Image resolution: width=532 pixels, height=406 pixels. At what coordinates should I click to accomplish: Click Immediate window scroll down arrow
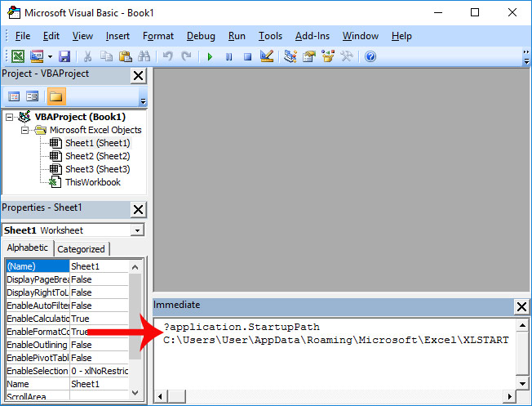522,384
